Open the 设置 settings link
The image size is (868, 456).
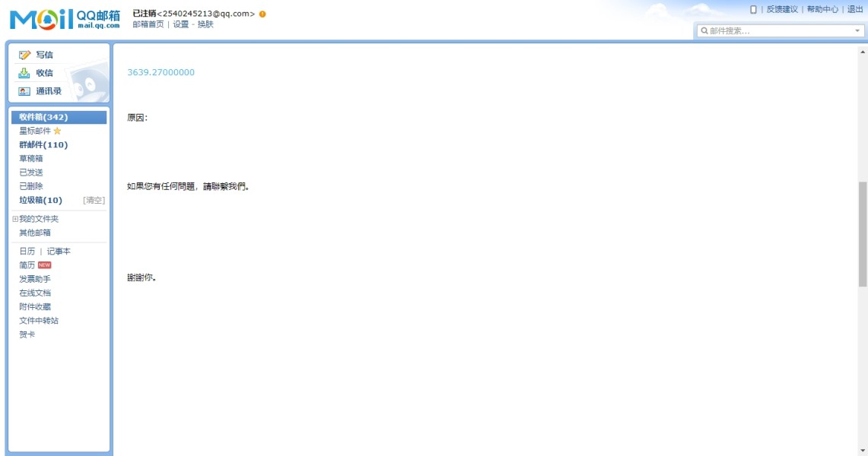[180, 24]
